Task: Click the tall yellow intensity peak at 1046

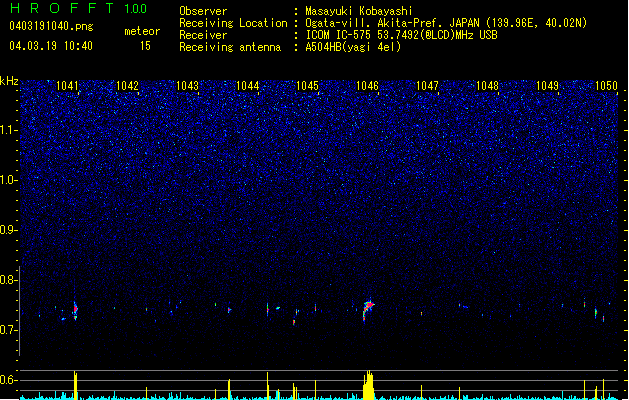Action: coord(368,385)
